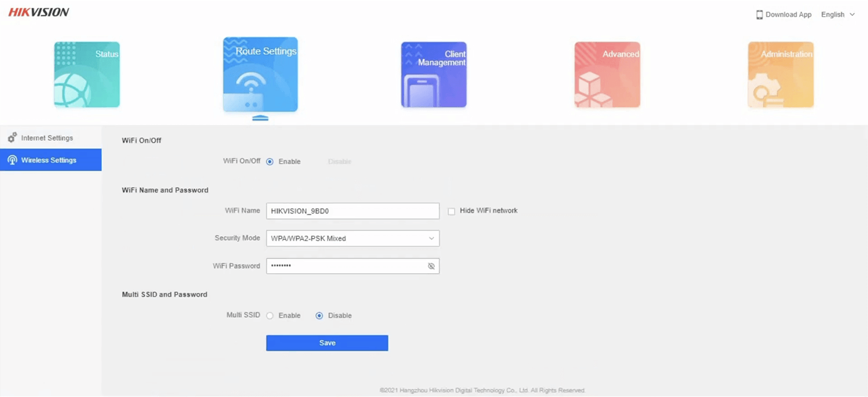Select the WiFi Disable radio option

pos(339,162)
